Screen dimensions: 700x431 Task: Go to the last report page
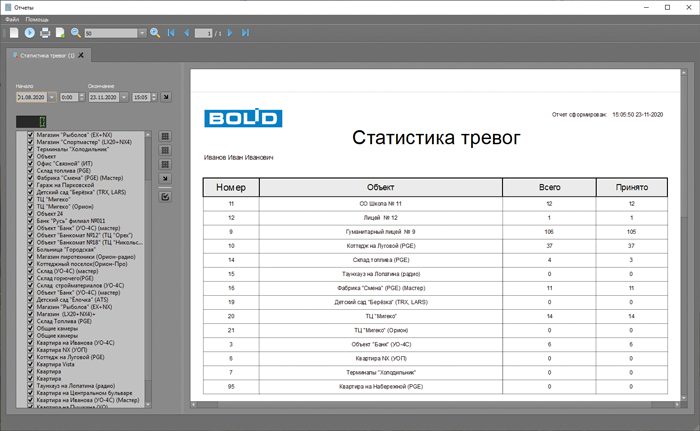point(246,33)
